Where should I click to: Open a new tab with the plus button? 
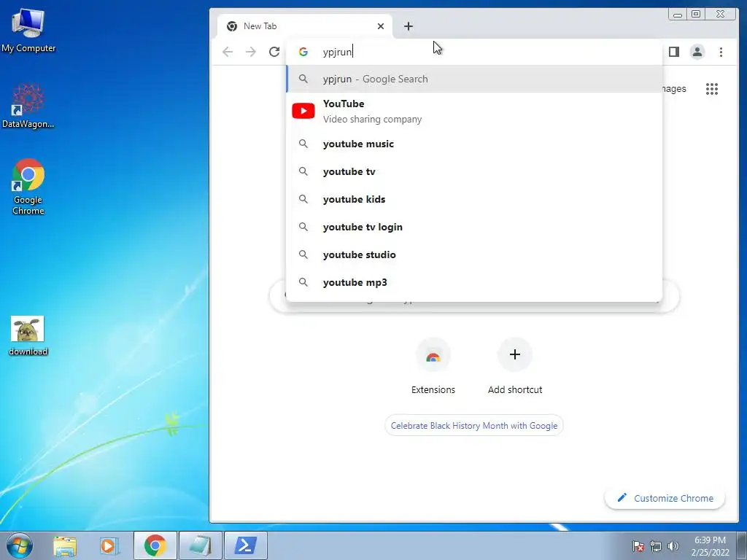tap(409, 26)
